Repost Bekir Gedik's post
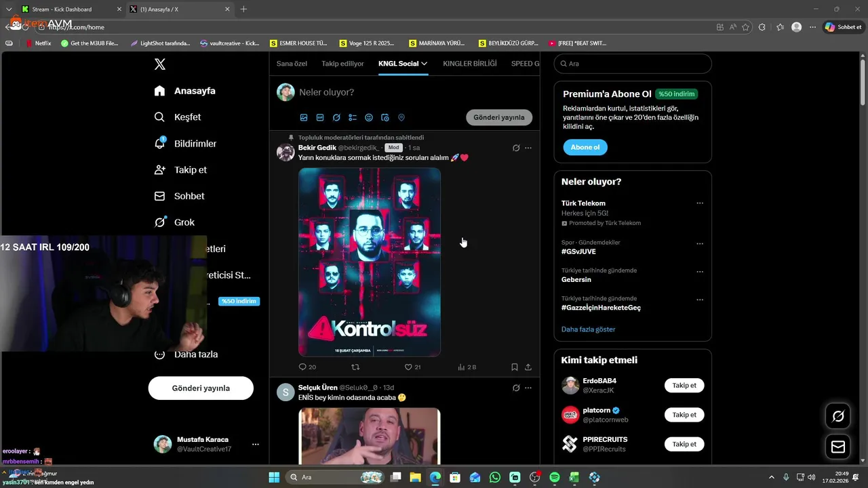This screenshot has height=488, width=868. click(355, 367)
